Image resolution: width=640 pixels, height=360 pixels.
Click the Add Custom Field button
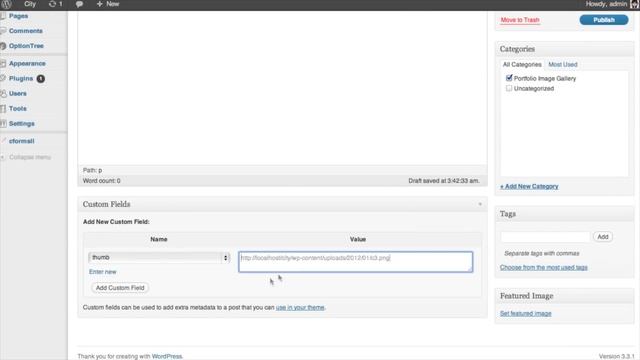(120, 288)
